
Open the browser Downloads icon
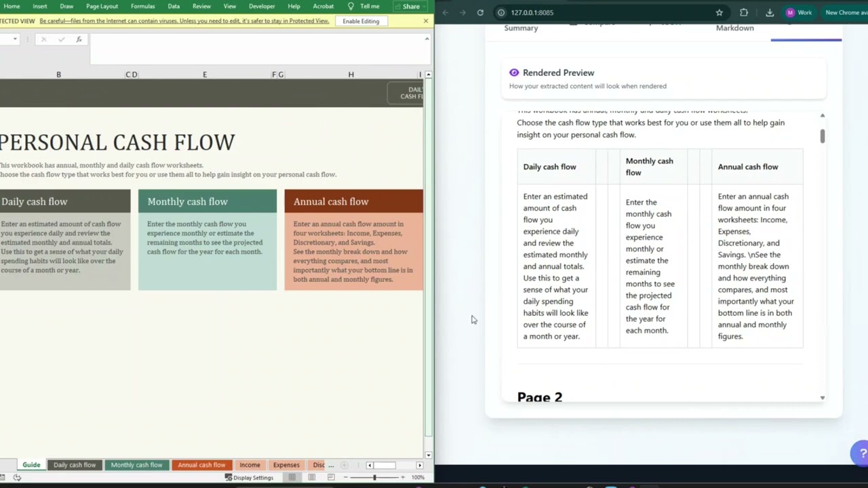[x=770, y=12]
